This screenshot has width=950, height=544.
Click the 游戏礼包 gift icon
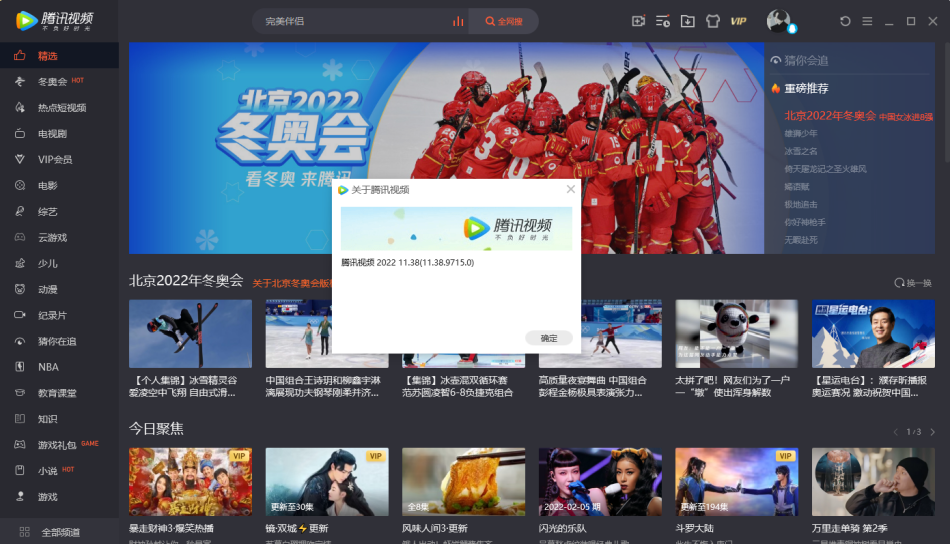coord(20,445)
